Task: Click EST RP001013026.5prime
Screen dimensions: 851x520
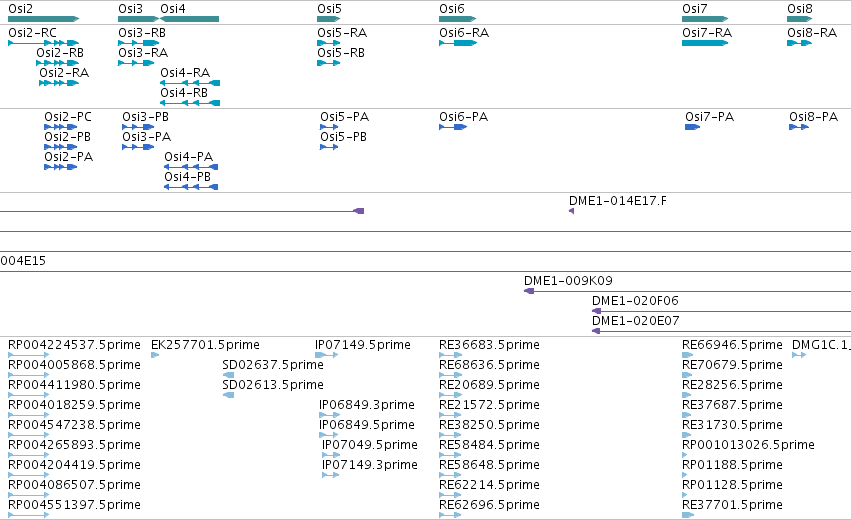Action: tap(748, 445)
